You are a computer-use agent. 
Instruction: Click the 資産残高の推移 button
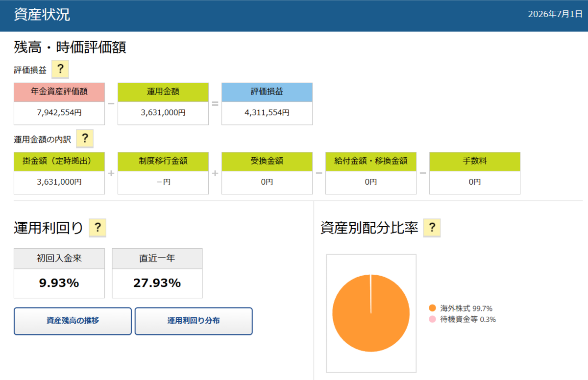73,321
